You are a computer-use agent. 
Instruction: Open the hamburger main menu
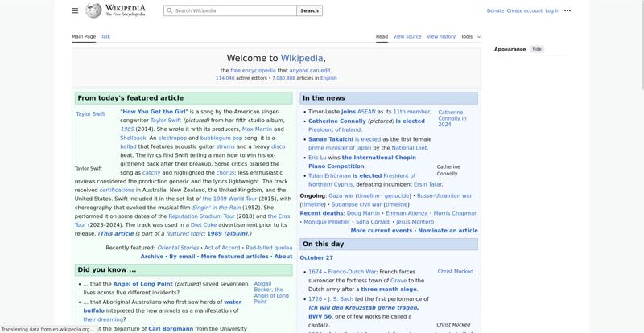75,10
